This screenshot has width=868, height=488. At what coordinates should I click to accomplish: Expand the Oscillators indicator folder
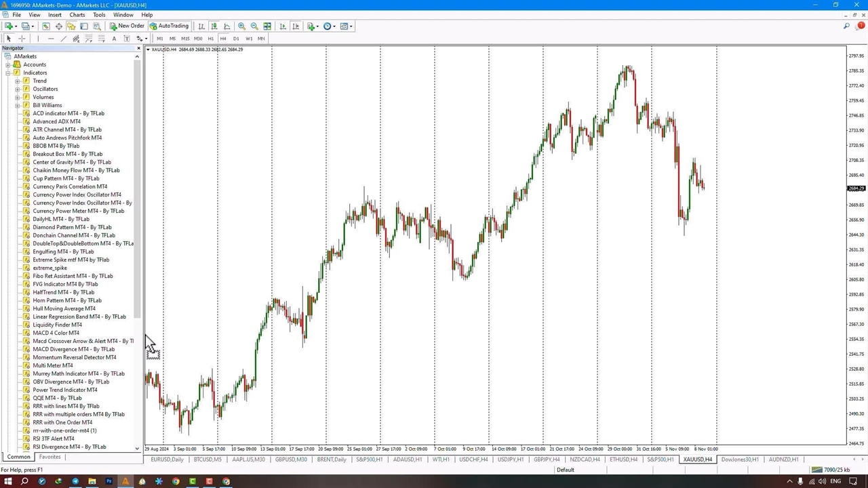(x=18, y=89)
